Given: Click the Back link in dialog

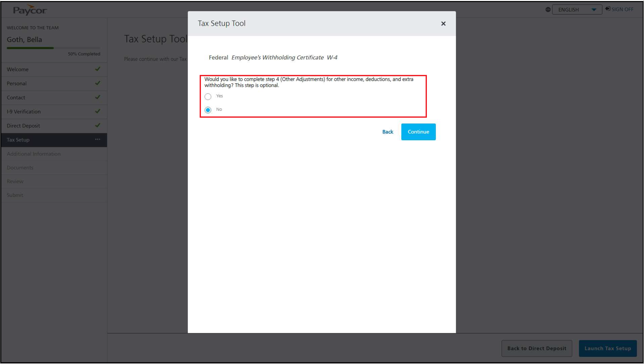Looking at the screenshot, I should [387, 132].
